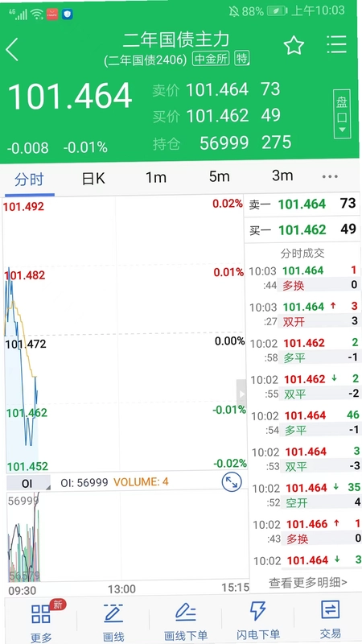362x644 pixels.
Task: Tap the back arrow icon
Action: click(x=12, y=49)
